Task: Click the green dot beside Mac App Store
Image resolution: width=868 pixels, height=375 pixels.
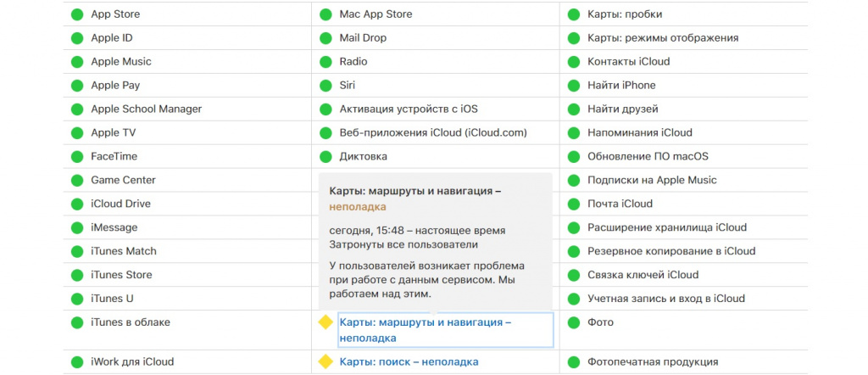Action: pos(325,14)
